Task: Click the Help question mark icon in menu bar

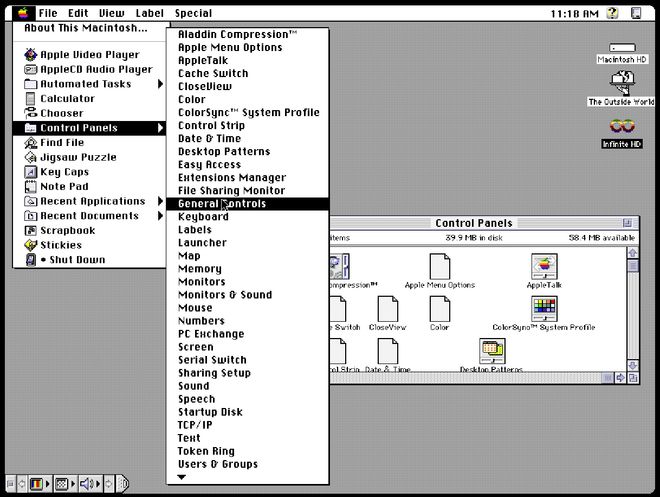Action: pos(612,13)
